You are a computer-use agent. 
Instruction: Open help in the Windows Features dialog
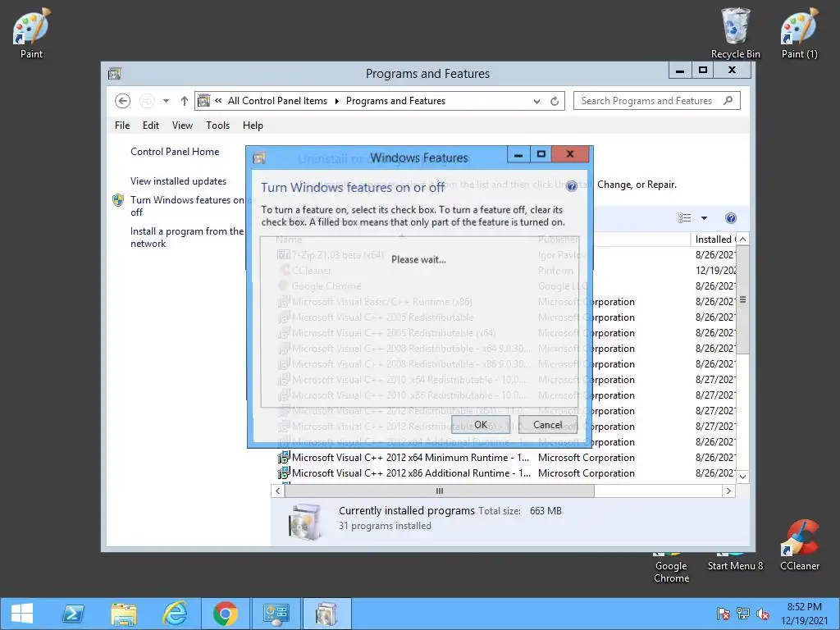click(572, 186)
